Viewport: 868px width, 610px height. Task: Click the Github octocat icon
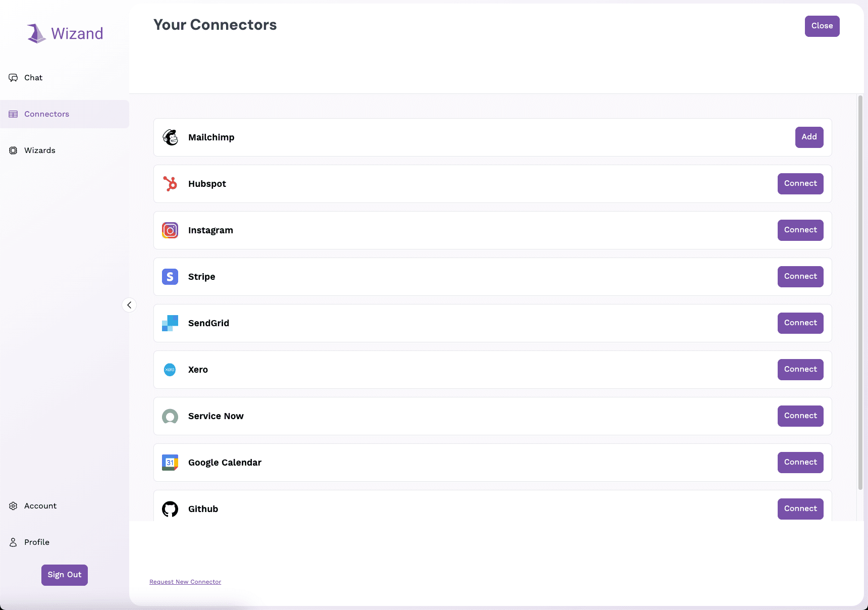pyautogui.click(x=170, y=509)
